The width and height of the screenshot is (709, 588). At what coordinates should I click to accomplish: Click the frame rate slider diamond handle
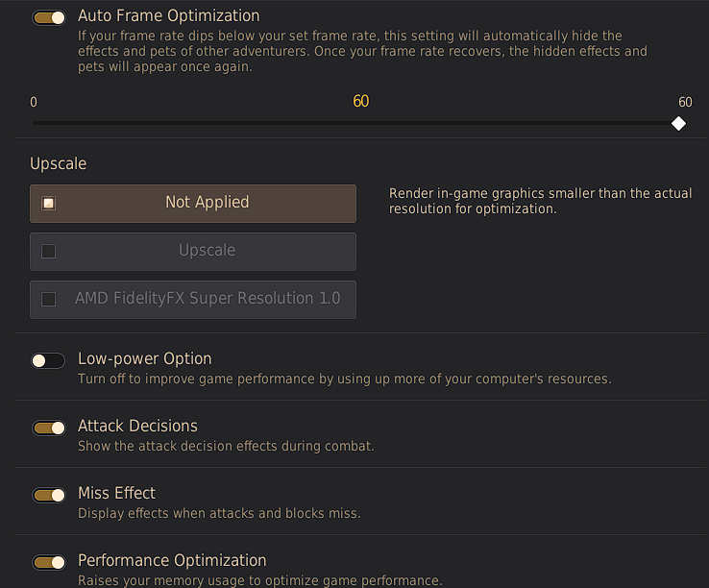tap(678, 123)
